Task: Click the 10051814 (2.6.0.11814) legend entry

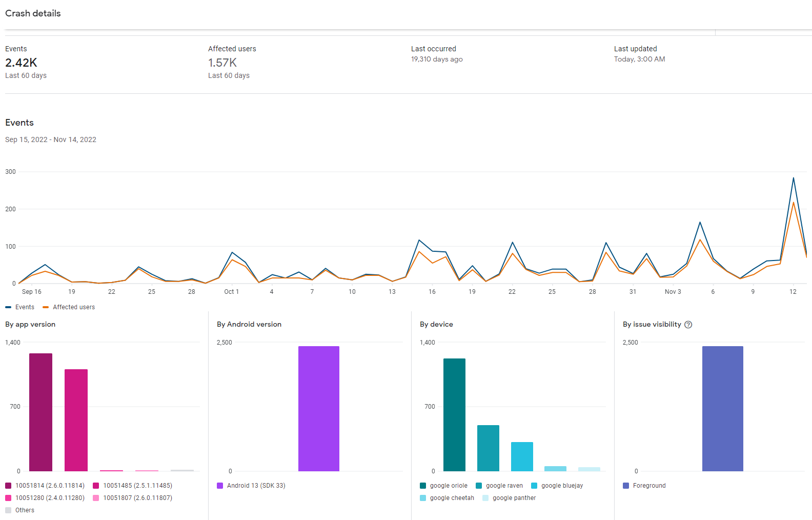Action: pyautogui.click(x=45, y=486)
